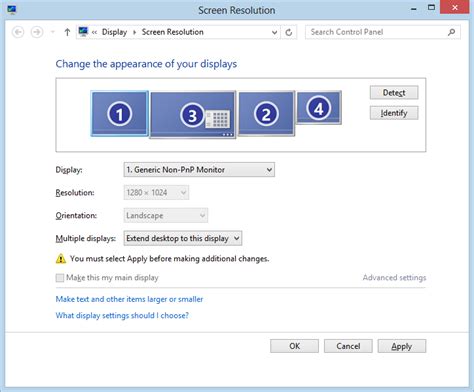Go up one level with the Up arrow
The height and width of the screenshot is (392, 474).
(67, 32)
